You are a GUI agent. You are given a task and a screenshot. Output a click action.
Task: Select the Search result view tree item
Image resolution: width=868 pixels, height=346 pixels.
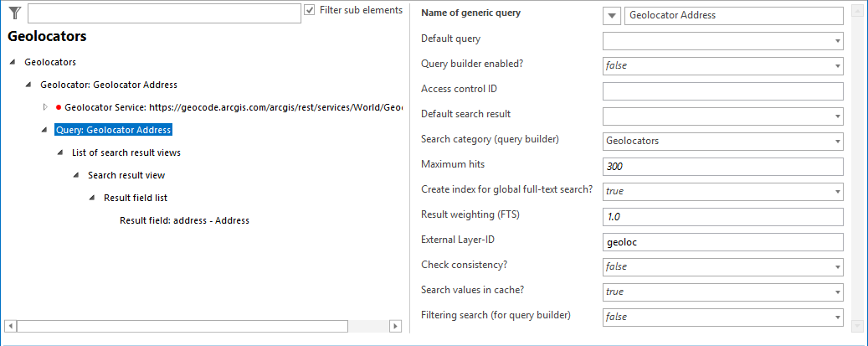(126, 175)
